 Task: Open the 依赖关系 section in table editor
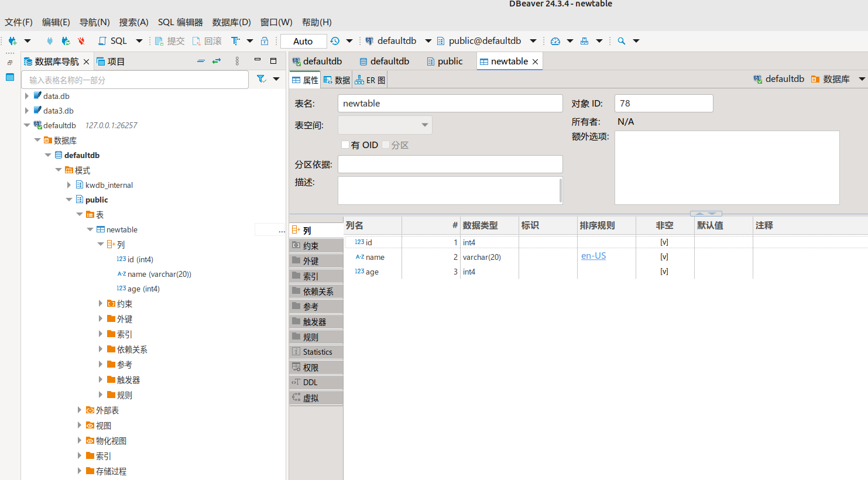pos(316,292)
